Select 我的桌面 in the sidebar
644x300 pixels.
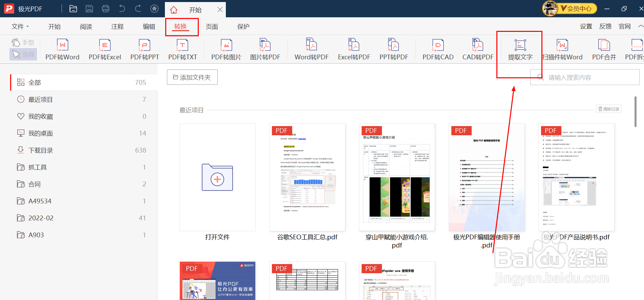[x=84, y=133]
